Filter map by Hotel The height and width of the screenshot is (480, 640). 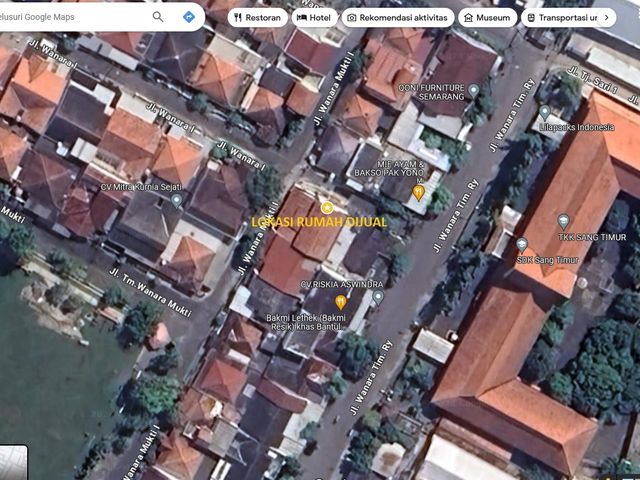pyautogui.click(x=314, y=18)
